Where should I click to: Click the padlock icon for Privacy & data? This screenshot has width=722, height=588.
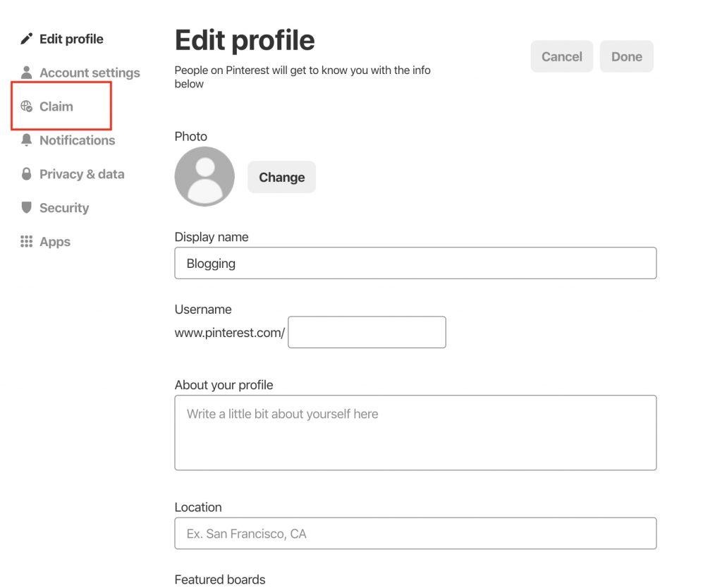tap(27, 174)
